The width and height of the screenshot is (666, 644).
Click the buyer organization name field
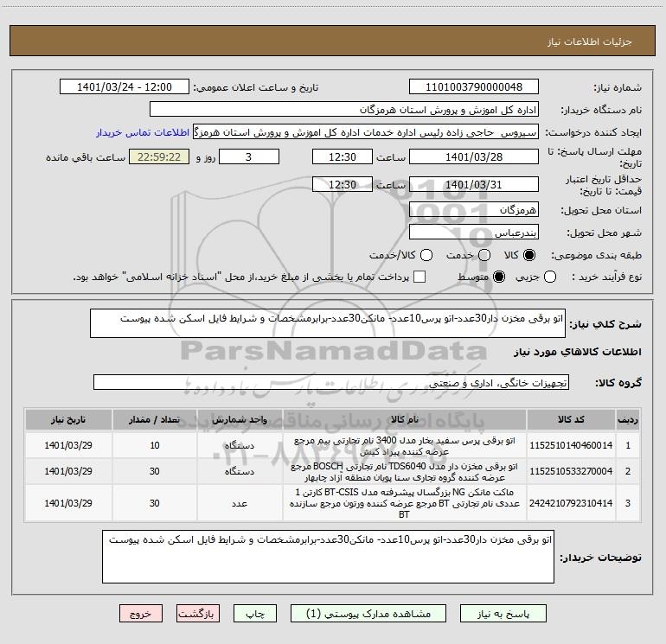(x=344, y=109)
